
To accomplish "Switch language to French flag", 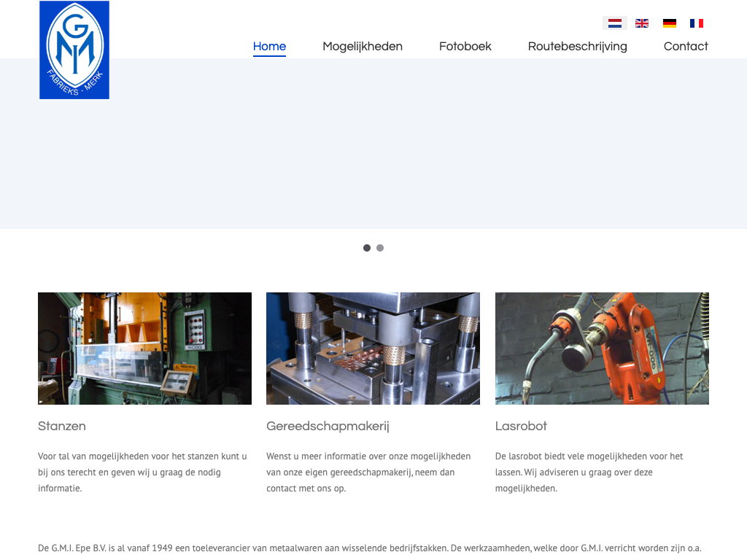I will 697,23.
